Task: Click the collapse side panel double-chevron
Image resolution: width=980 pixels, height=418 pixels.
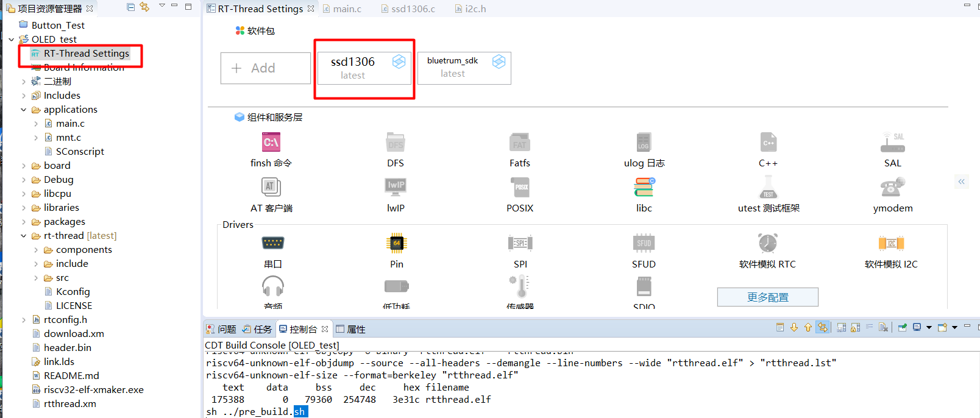Action: (x=961, y=181)
